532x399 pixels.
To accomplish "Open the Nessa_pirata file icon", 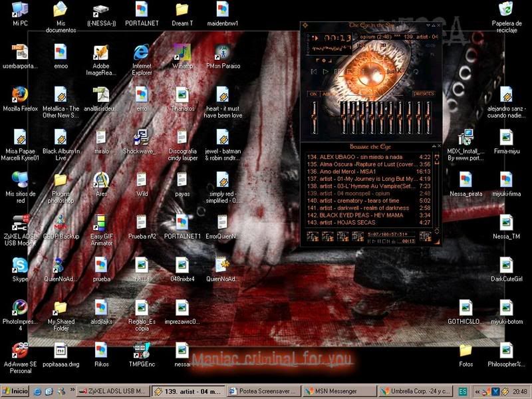I will [466, 184].
